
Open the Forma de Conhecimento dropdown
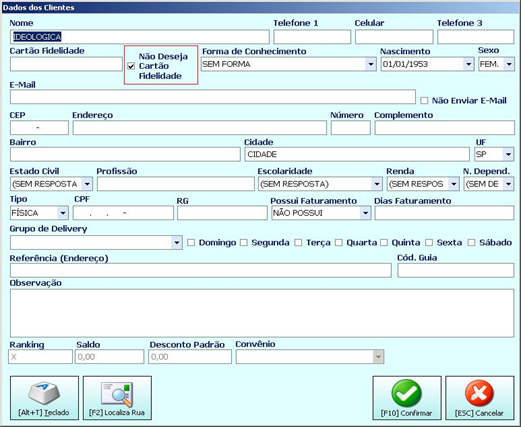pos(370,64)
